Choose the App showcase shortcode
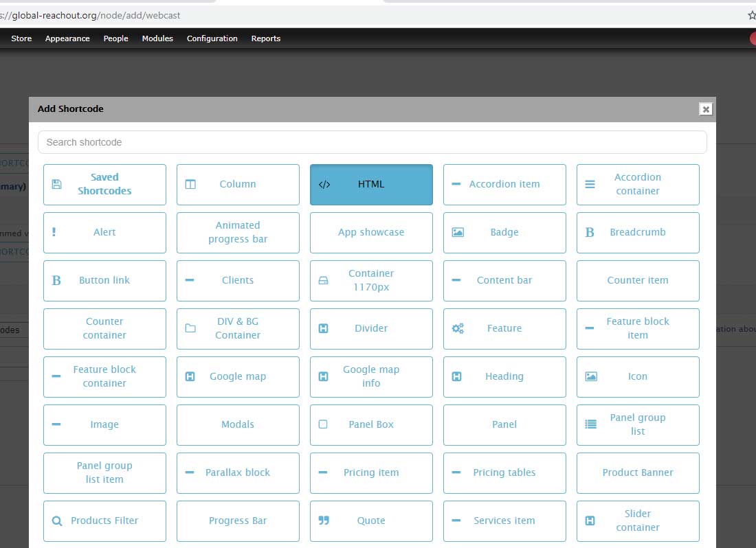 [371, 233]
